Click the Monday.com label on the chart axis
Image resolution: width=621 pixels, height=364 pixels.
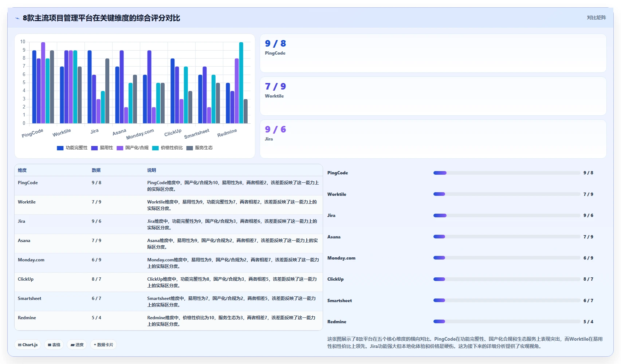tap(140, 134)
